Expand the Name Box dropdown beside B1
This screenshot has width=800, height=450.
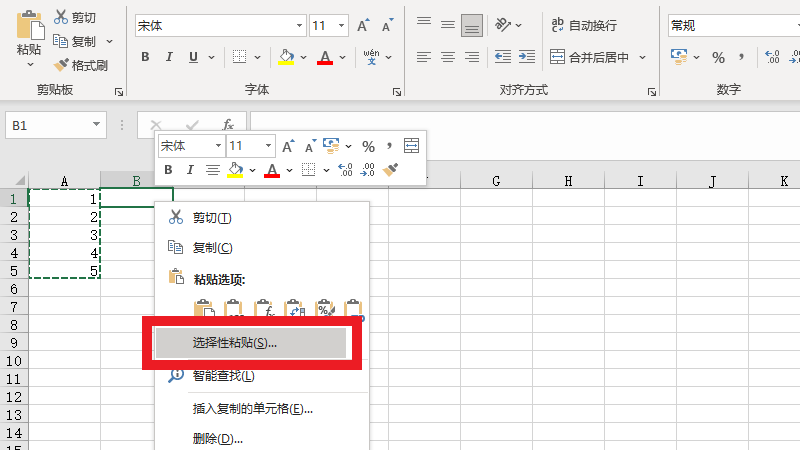tap(97, 125)
